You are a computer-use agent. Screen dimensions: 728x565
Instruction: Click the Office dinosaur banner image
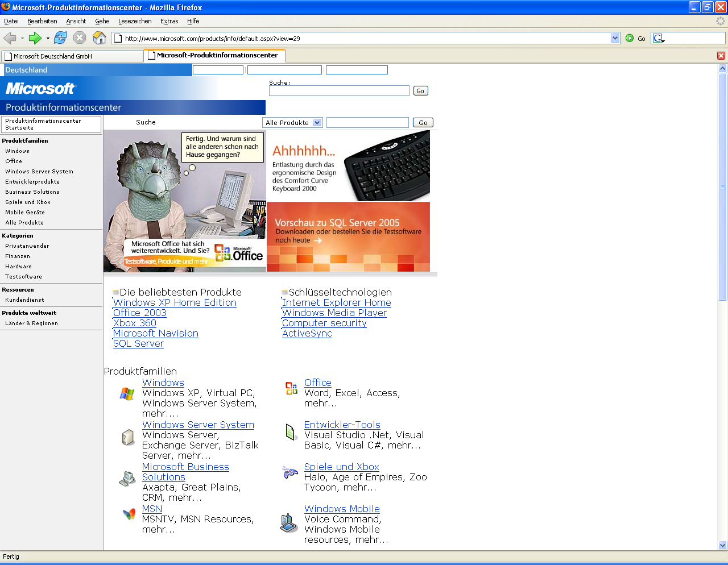click(185, 201)
